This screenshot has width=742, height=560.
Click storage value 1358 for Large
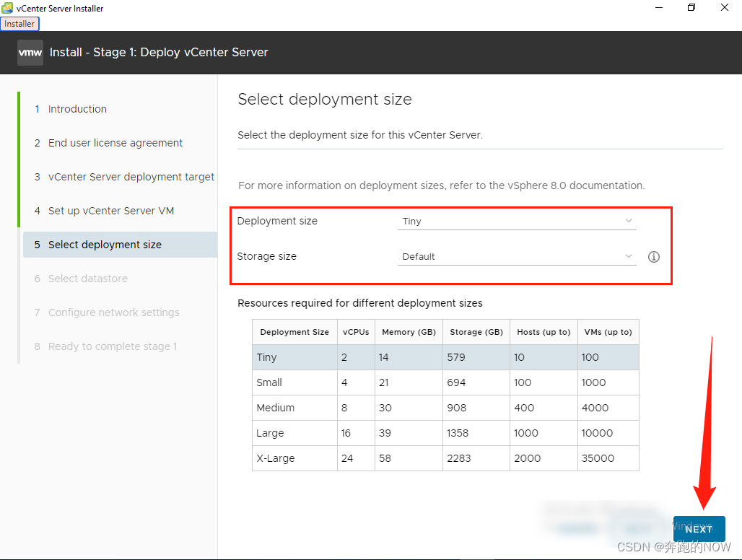tap(458, 433)
